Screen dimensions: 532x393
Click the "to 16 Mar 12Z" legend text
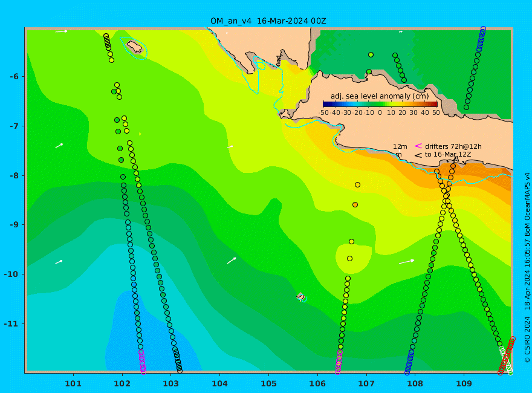click(449, 154)
